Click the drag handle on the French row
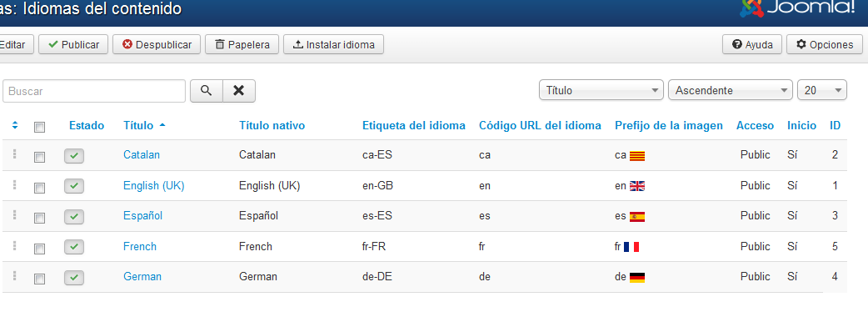The width and height of the screenshot is (868, 327). [x=14, y=245]
